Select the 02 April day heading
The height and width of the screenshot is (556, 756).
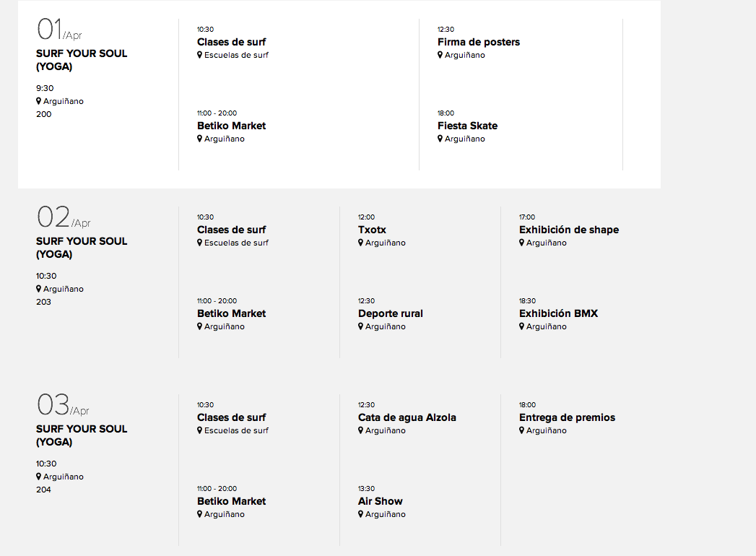[64, 218]
